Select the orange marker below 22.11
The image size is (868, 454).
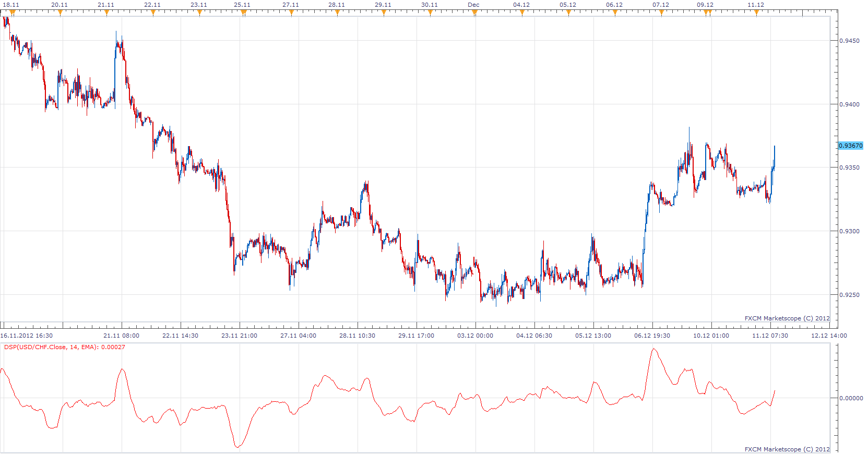click(x=153, y=13)
